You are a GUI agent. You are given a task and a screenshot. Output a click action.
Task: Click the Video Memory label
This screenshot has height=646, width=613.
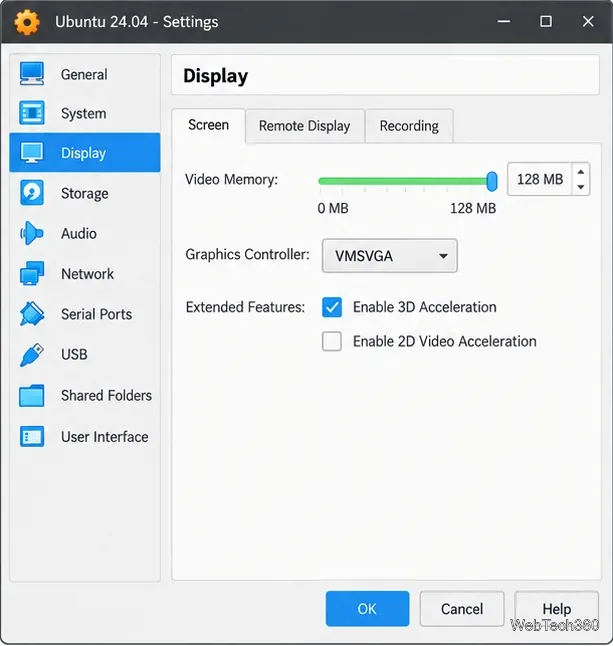(232, 180)
